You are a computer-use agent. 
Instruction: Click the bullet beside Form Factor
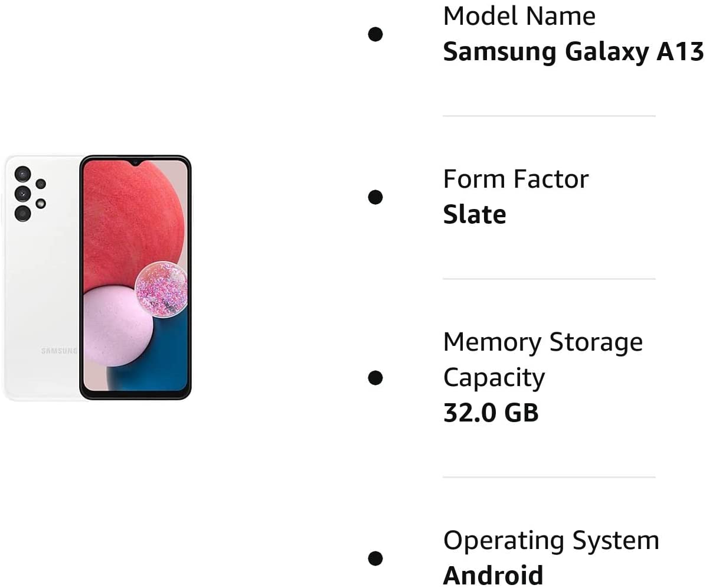click(375, 197)
